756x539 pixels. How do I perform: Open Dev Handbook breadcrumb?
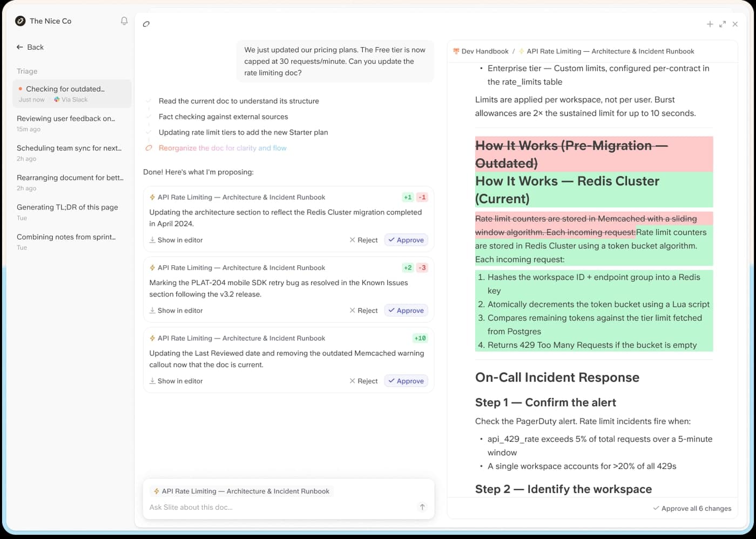(x=481, y=51)
